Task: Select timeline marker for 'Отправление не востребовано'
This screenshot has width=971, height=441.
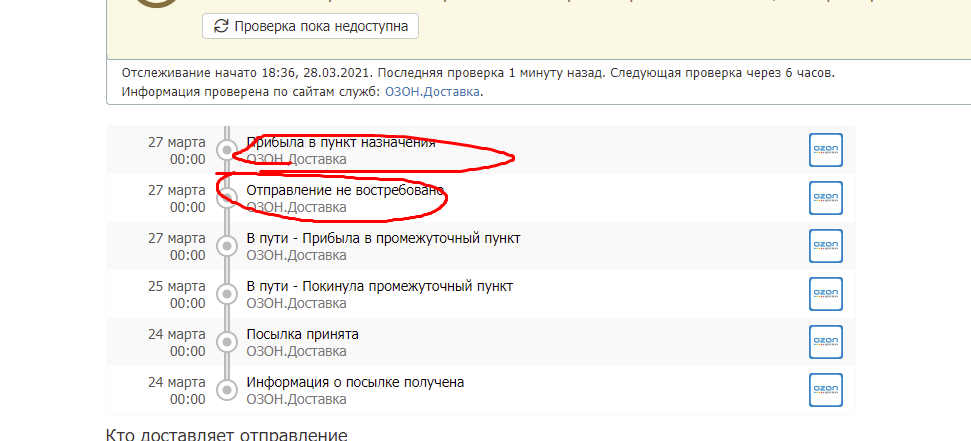Action: (x=227, y=198)
